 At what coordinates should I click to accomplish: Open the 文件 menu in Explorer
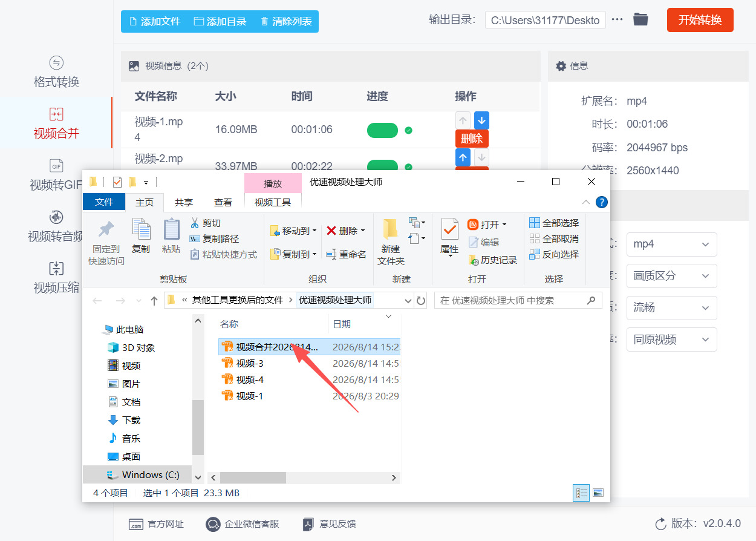coord(104,202)
